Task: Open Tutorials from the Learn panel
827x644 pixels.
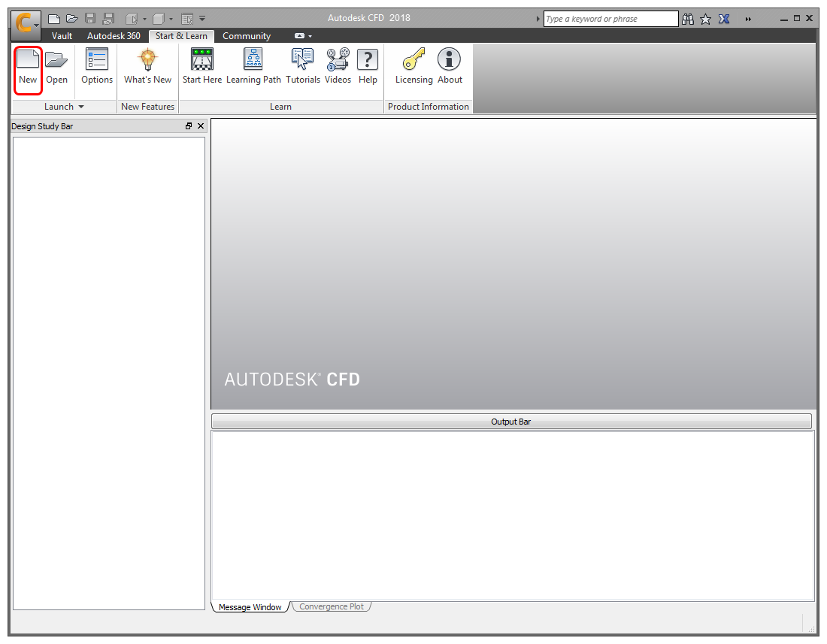Action: coord(303,66)
